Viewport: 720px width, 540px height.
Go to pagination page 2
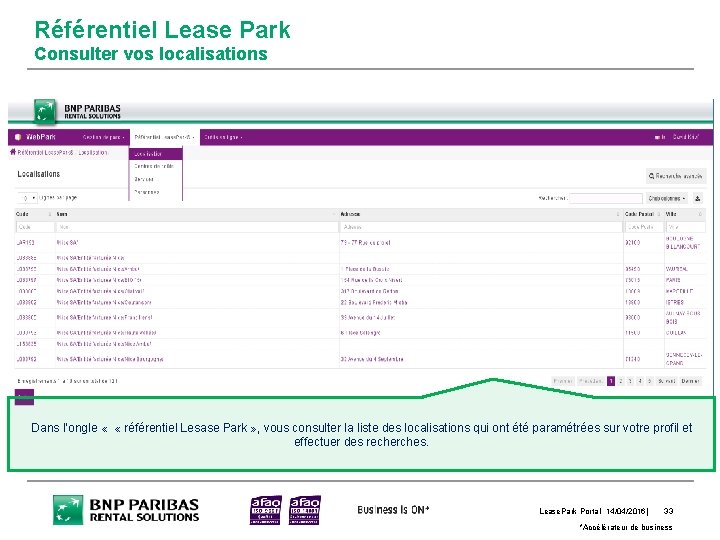(x=620, y=381)
